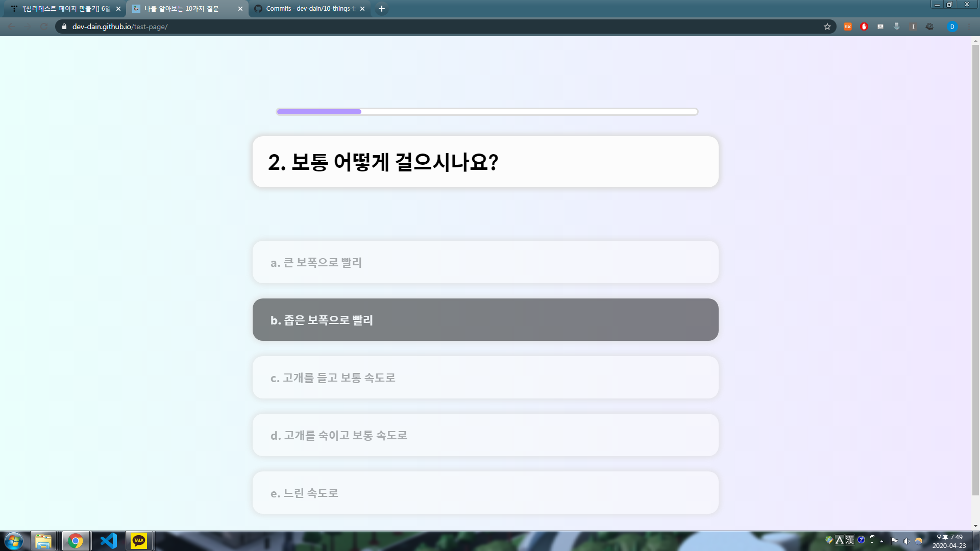Launch Visual Studio Code from taskbar

tap(108, 541)
